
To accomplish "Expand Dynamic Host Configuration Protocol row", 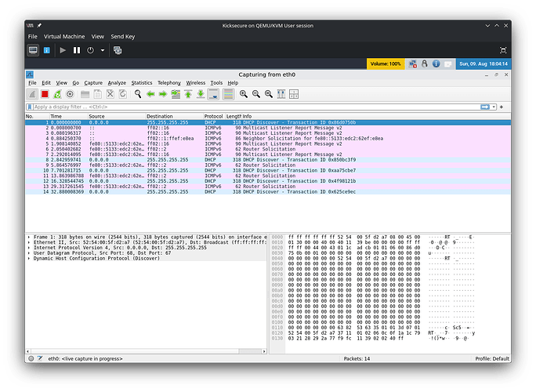I will 29,258.
